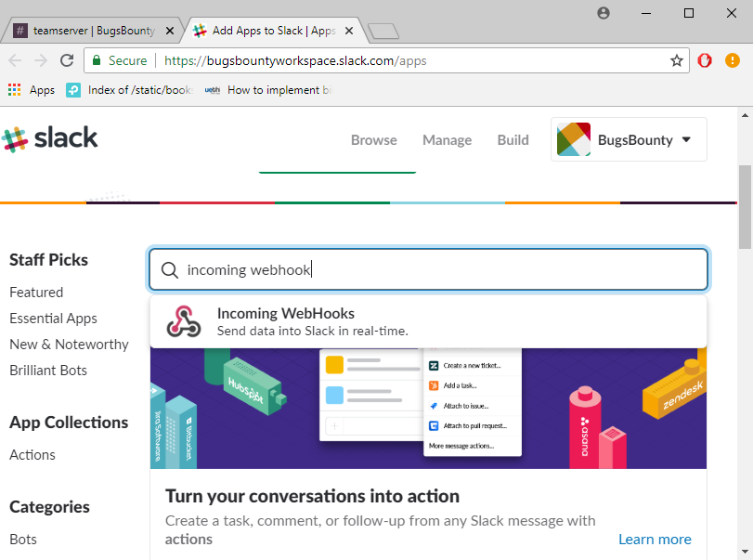Click the BugsBounty workspace avatar icon

(x=574, y=140)
